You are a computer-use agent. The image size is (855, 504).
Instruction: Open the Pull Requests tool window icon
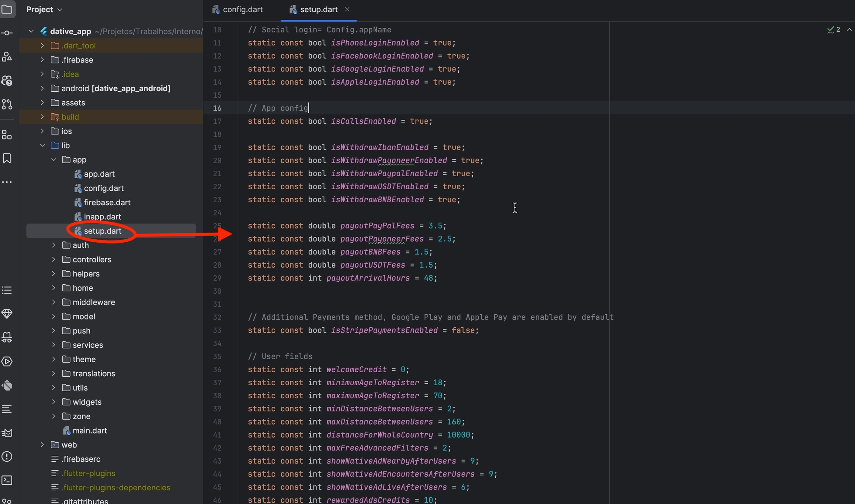tap(7, 104)
